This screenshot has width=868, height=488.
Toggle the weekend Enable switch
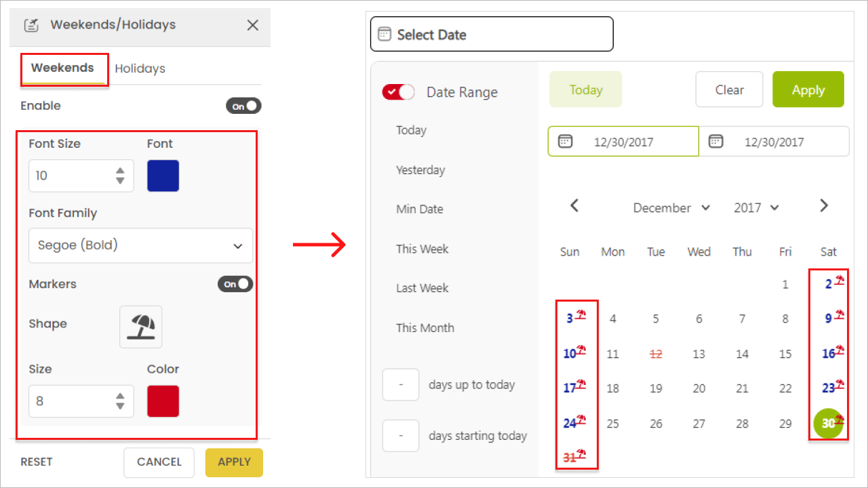(243, 106)
